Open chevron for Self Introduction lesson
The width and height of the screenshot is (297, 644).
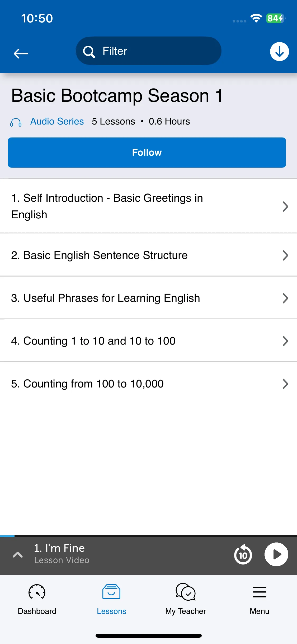285,206
